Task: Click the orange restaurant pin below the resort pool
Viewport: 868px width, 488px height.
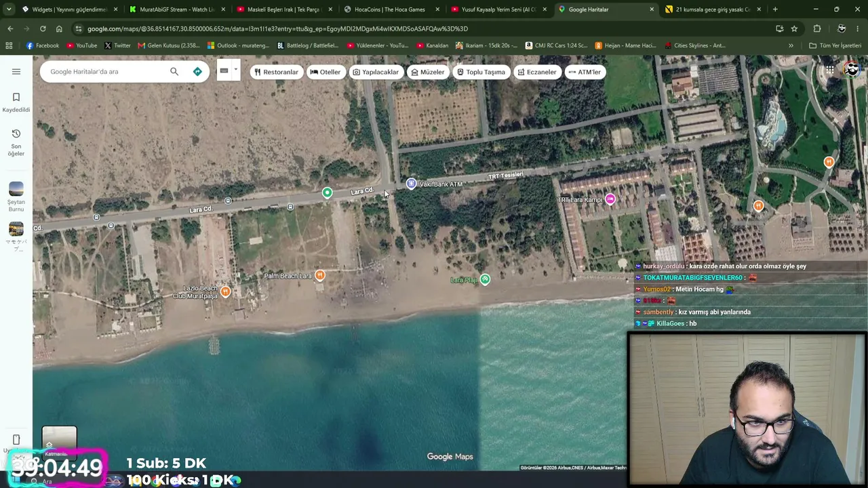Action: (829, 162)
